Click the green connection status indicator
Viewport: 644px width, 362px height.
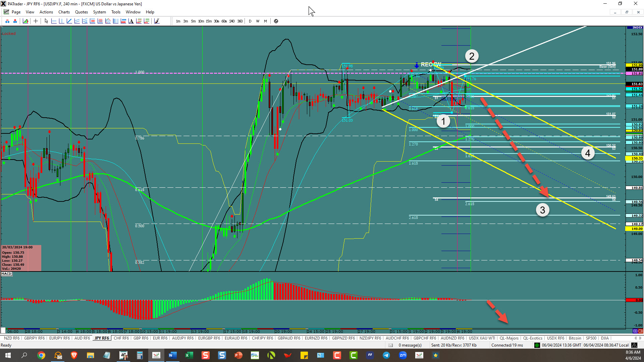click(537, 345)
